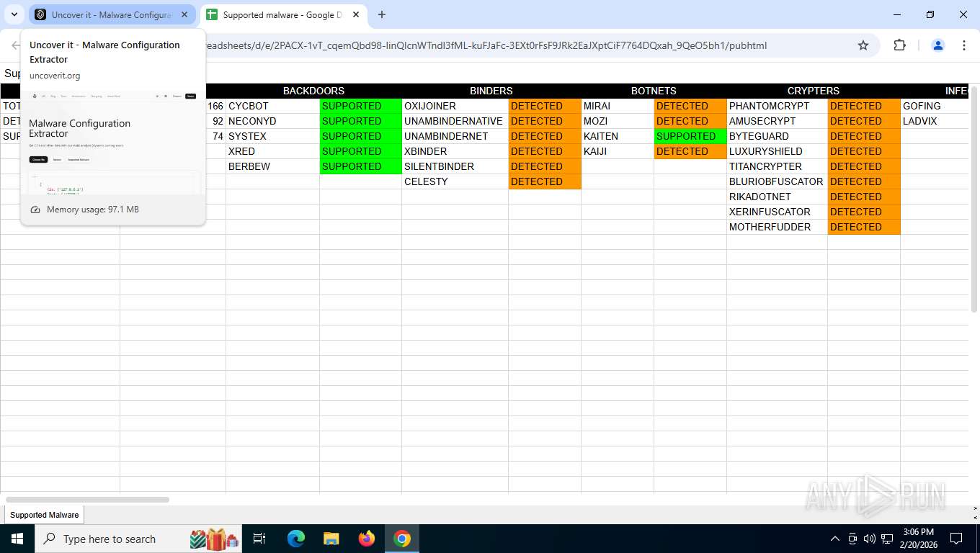Click SUPPORTED status next to CYCBOT
The width and height of the screenshot is (980, 553).
(x=360, y=106)
